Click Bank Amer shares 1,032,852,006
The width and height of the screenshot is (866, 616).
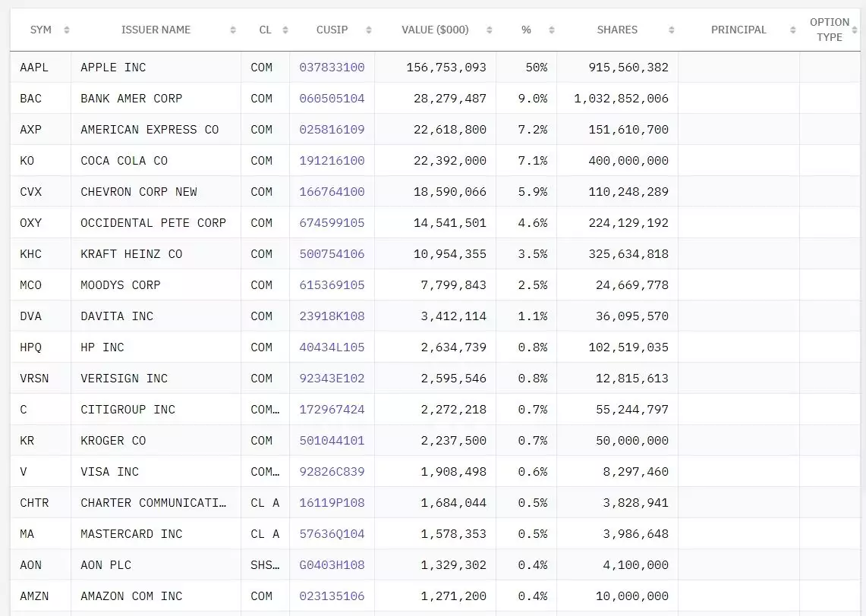622,99
